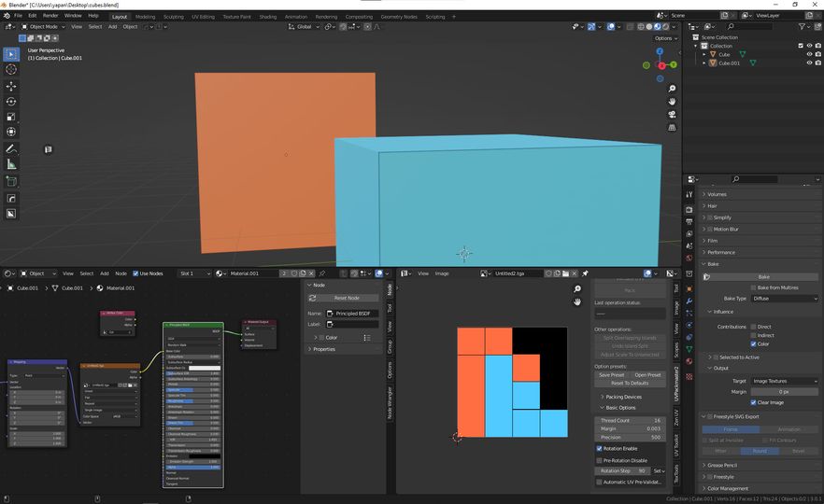The height and width of the screenshot is (504, 824).
Task: Open Tool properties tab icon
Action: click(689, 195)
